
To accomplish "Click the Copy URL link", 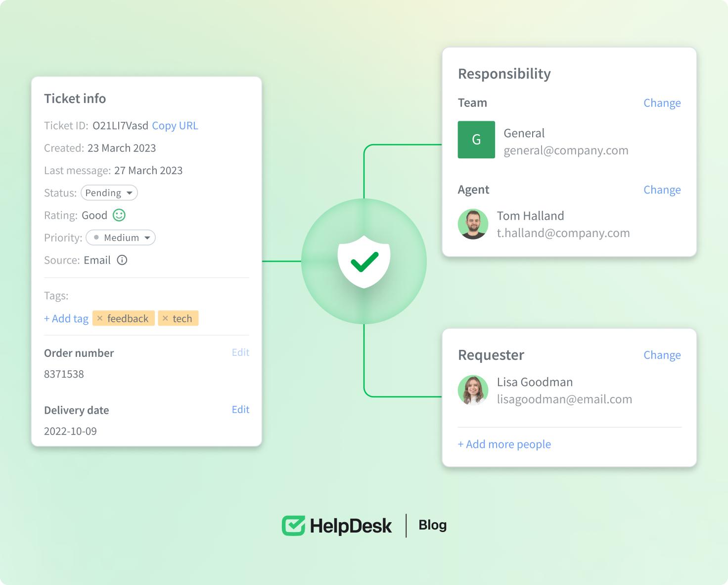I will click(x=175, y=126).
